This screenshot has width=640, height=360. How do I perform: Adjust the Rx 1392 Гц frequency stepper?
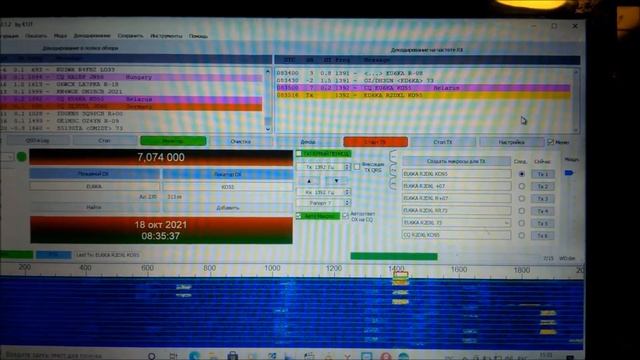[347, 192]
